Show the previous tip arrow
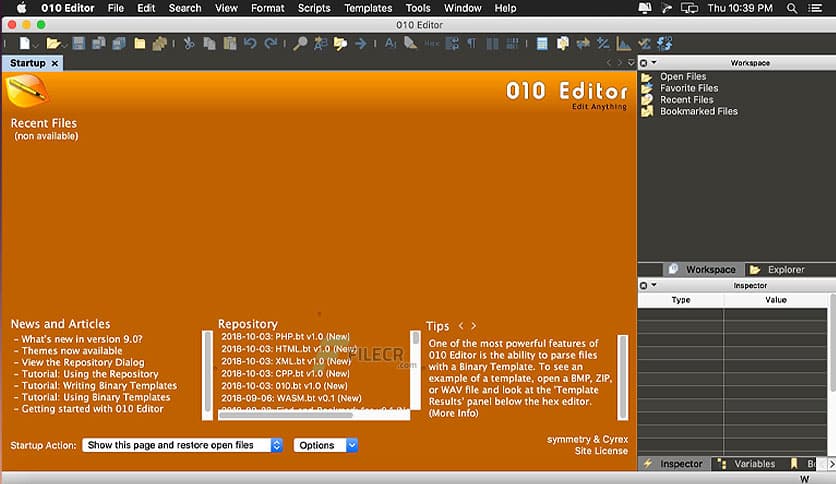836x484 pixels. 461,326
